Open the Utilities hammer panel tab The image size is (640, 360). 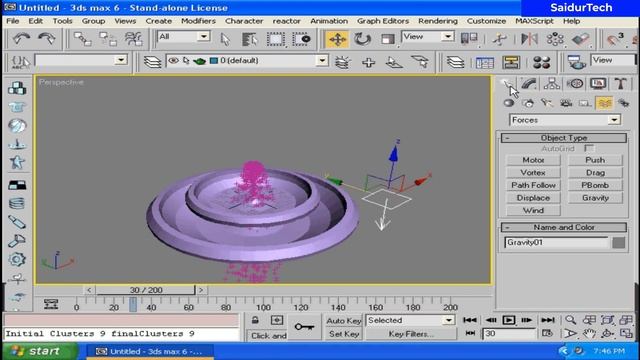pyautogui.click(x=621, y=84)
